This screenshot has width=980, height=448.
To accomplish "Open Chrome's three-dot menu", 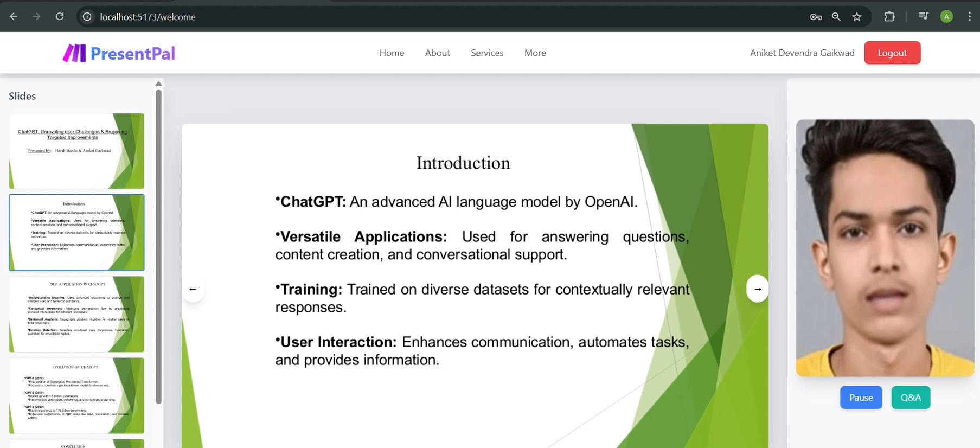I will tap(969, 17).
